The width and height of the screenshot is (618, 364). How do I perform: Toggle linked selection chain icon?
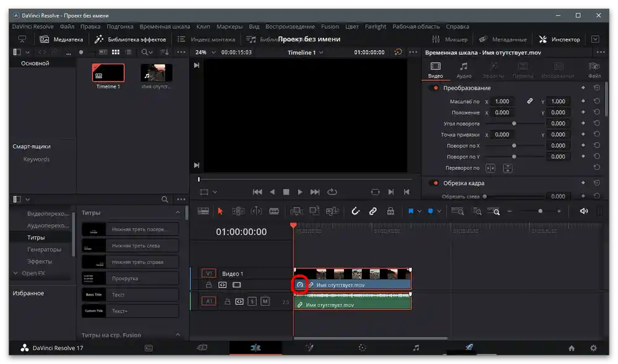tap(373, 211)
